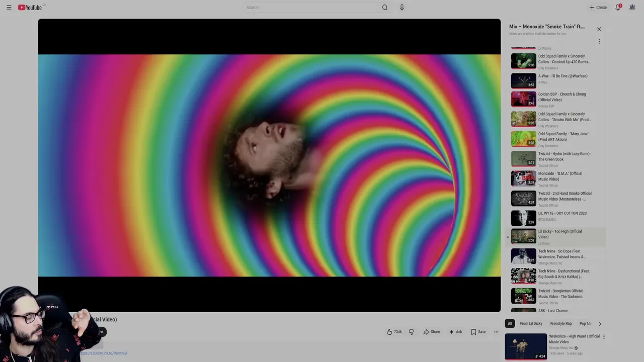The image size is (644, 362).
Task: Open the Strange Music Inc channel name
Action: pyautogui.click(x=561, y=348)
